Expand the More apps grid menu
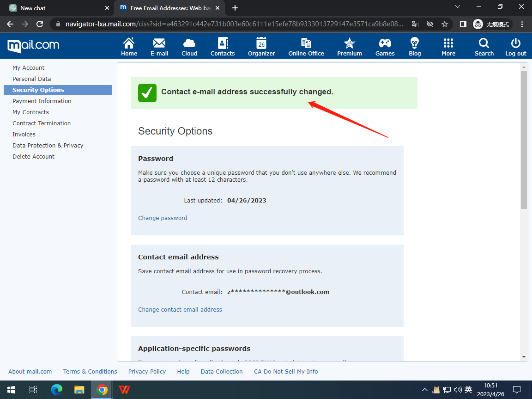The height and width of the screenshot is (399, 532). coord(448,44)
